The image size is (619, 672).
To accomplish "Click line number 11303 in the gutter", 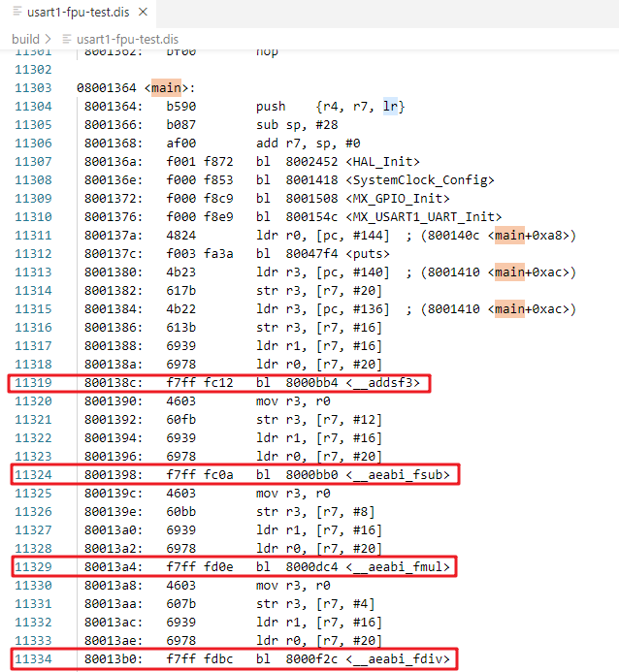I will tap(33, 88).
